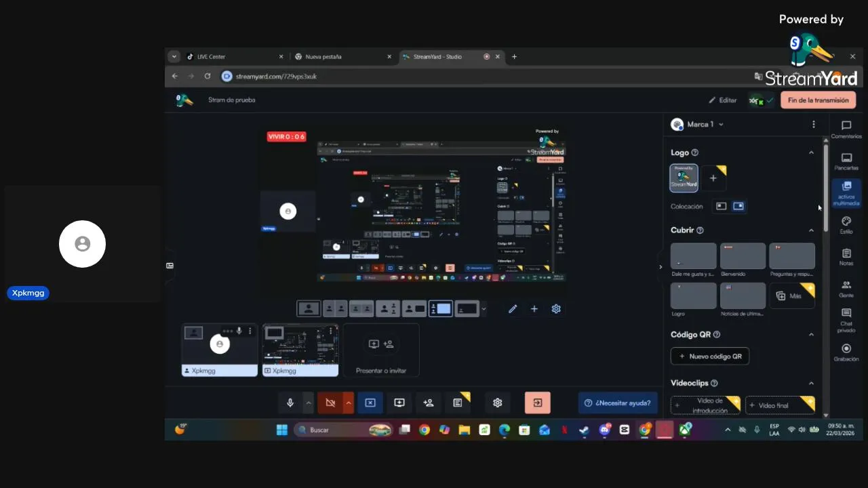Screen dimensions: 868x488
Task: Select the Bienvenido overlay thumbnail
Action: coord(743,256)
